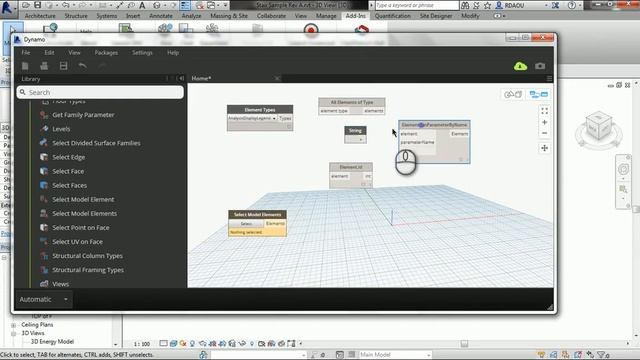Click the All Elements of Type node header

pos(352,102)
